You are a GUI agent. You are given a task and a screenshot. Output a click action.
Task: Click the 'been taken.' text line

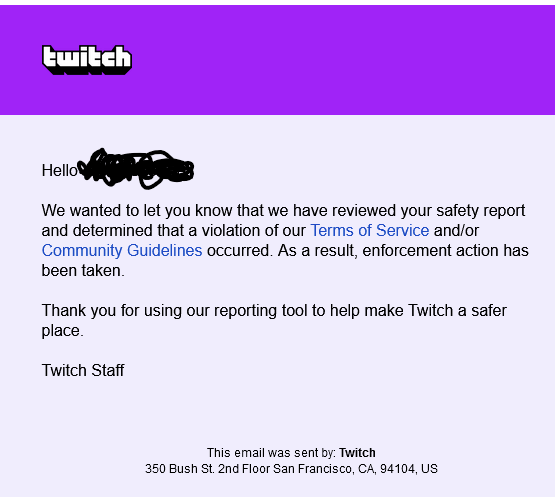[x=83, y=271]
